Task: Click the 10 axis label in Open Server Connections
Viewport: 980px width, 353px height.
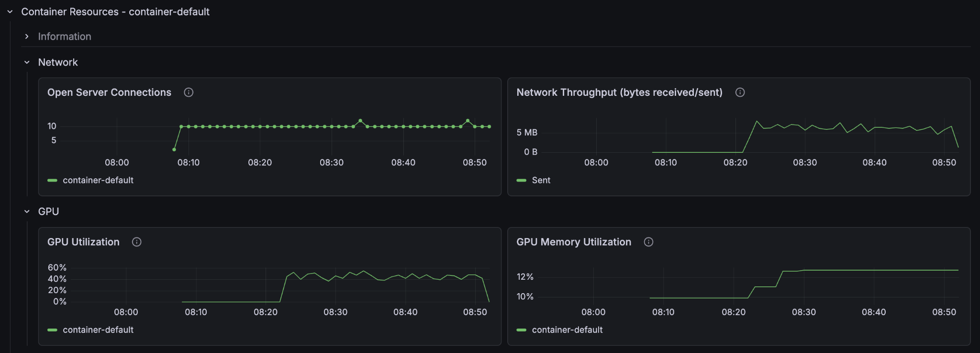Action: 52,126
